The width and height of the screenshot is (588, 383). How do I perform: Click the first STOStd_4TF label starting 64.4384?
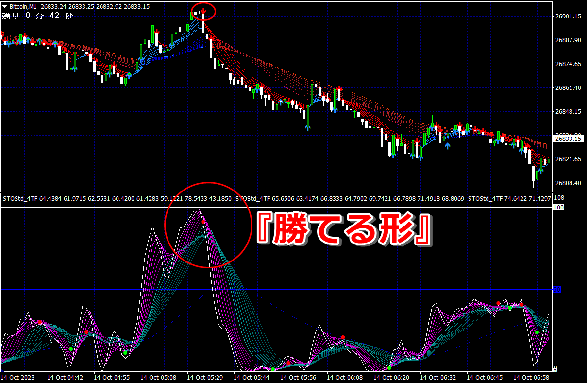117,198
